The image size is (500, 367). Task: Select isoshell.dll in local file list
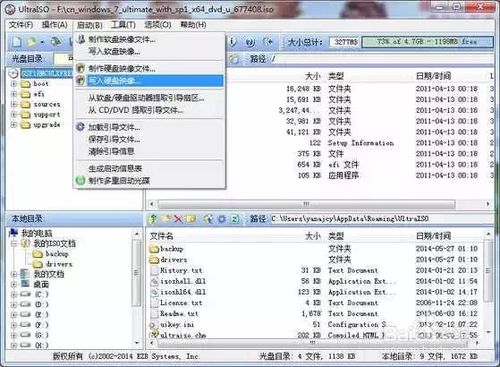(x=183, y=281)
